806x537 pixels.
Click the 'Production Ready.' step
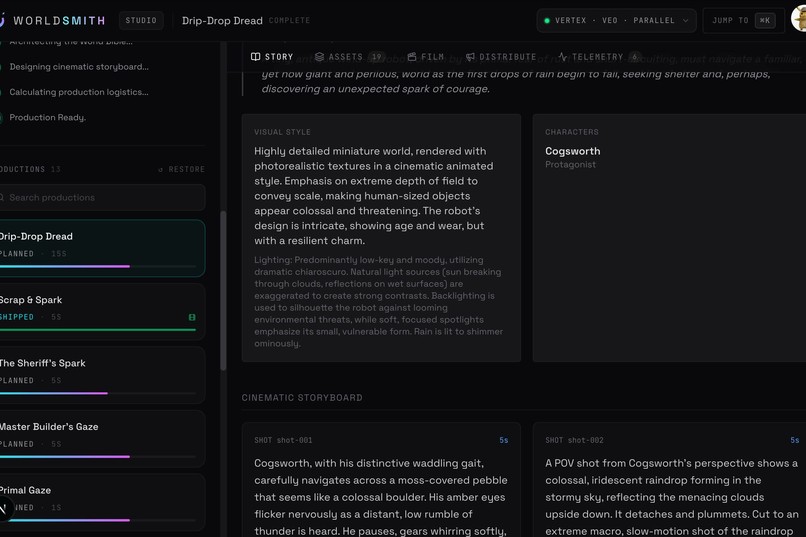(47, 117)
